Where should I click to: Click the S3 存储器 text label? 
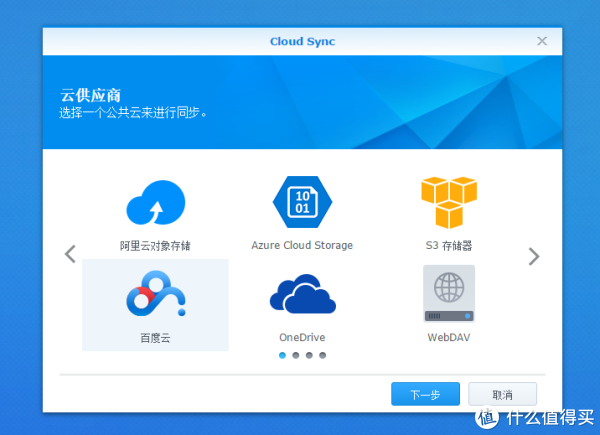coord(448,245)
